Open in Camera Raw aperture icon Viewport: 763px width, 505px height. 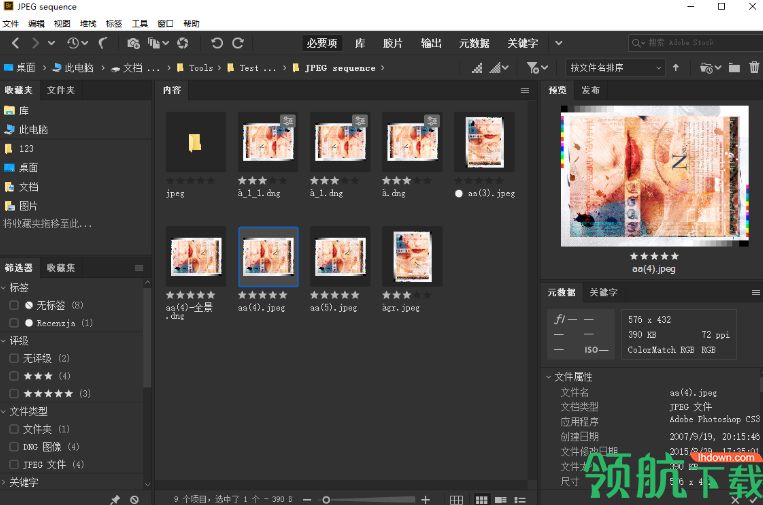tap(183, 43)
